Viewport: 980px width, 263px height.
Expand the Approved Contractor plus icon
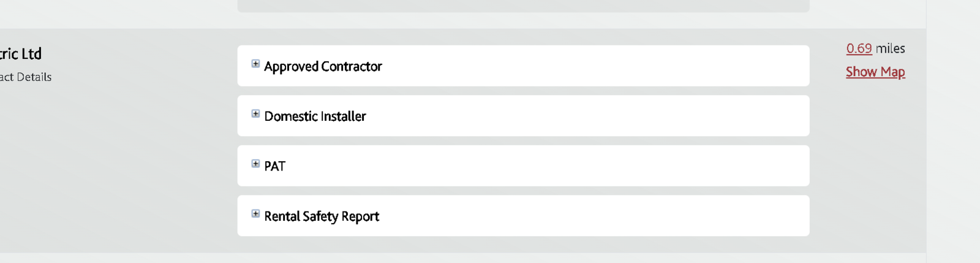255,64
